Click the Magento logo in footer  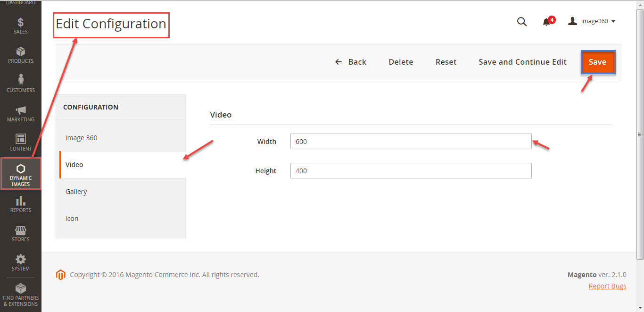click(60, 275)
